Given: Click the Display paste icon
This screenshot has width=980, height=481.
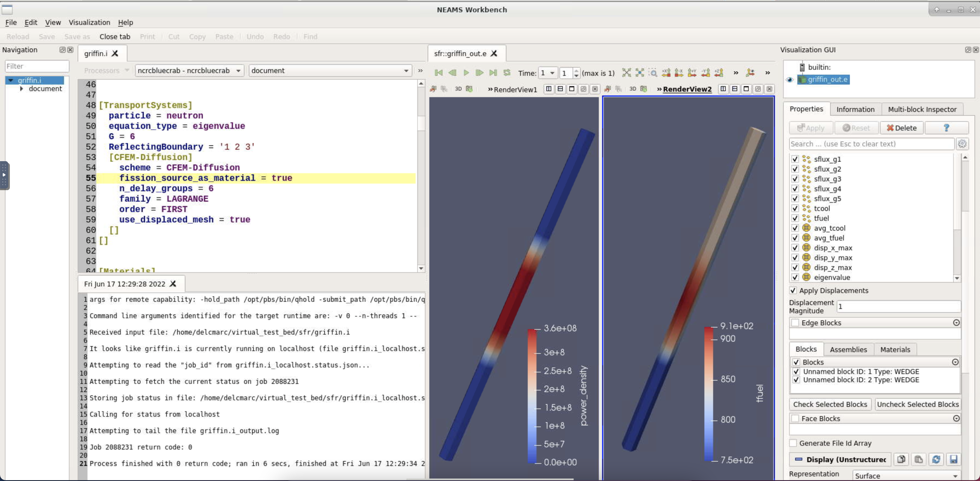Looking at the screenshot, I should click(x=918, y=460).
